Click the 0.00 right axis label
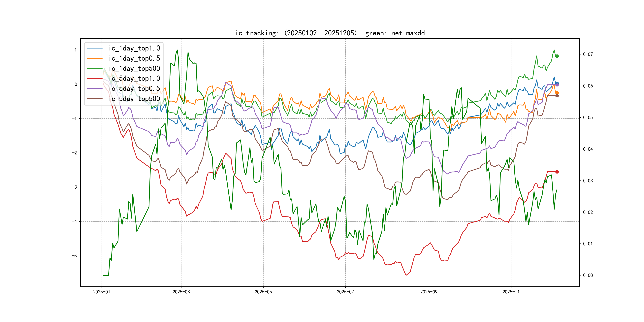This screenshot has width=644, height=322. [588, 275]
